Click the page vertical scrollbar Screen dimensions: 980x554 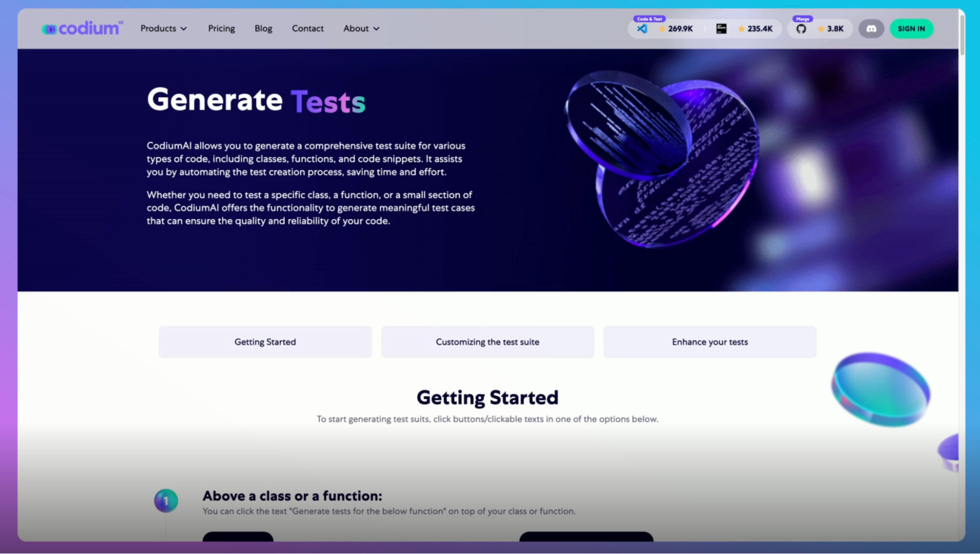pos(962,34)
